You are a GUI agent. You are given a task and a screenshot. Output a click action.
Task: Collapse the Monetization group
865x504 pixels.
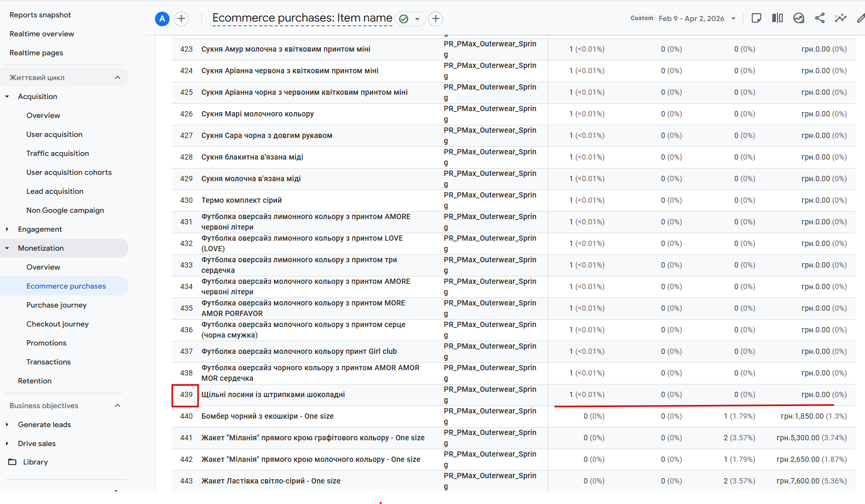coord(7,248)
